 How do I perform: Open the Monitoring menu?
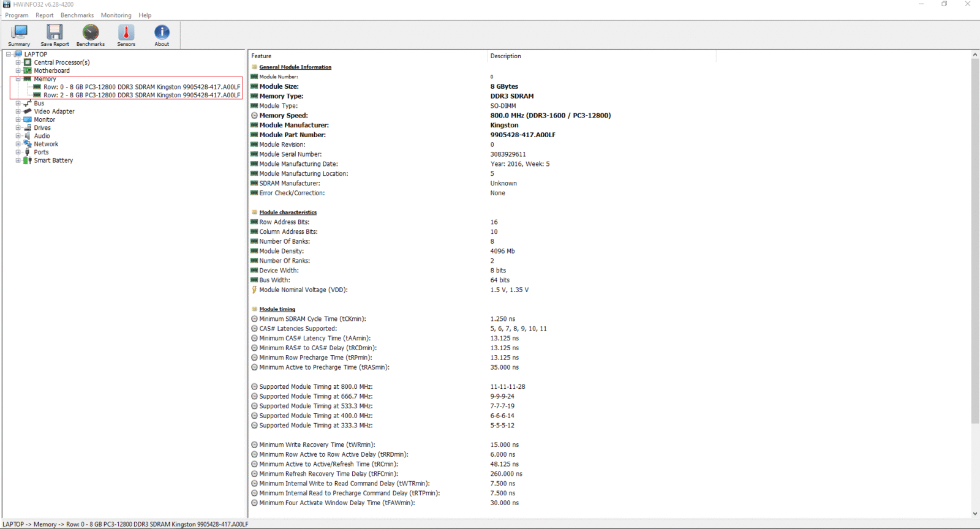tap(116, 15)
